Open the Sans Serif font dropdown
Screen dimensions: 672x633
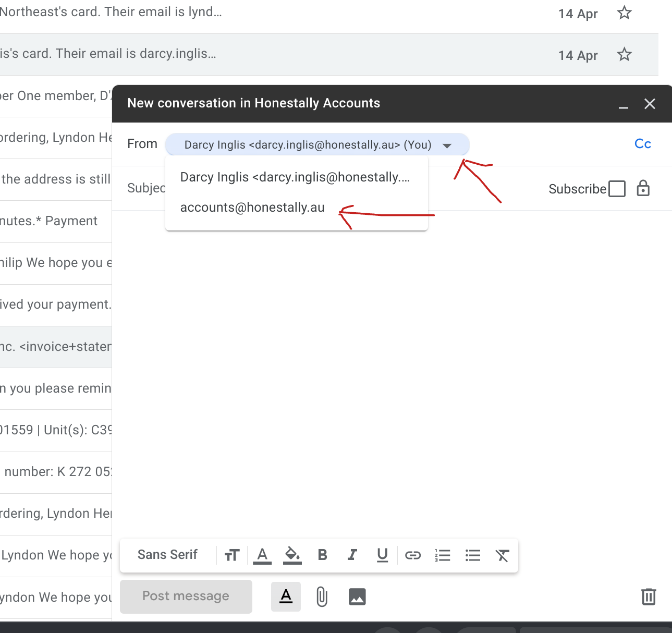(167, 555)
